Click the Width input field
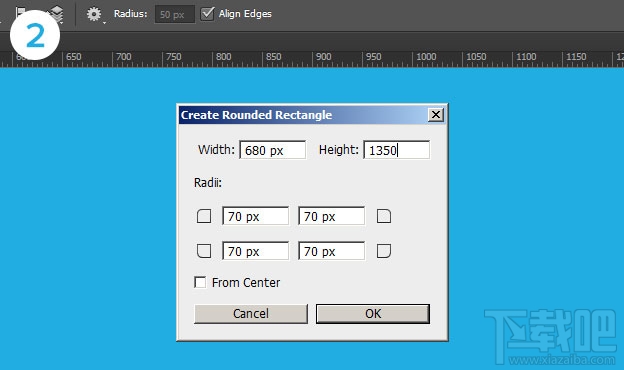624x370 pixels. pyautogui.click(x=273, y=150)
